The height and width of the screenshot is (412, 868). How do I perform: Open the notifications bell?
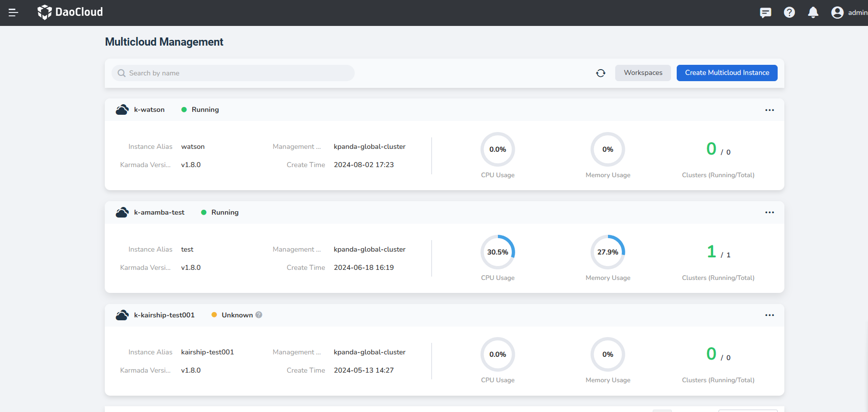(x=813, y=12)
